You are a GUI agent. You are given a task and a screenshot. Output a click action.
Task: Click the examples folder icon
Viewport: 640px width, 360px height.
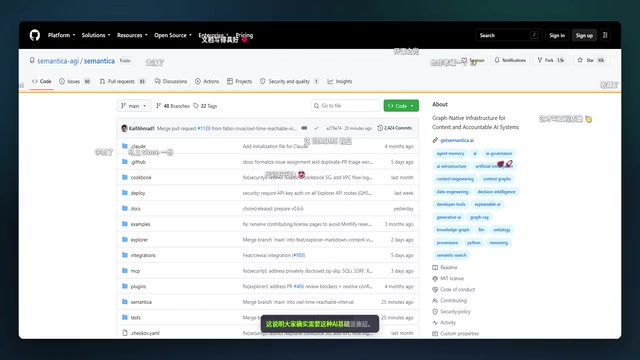click(x=125, y=224)
